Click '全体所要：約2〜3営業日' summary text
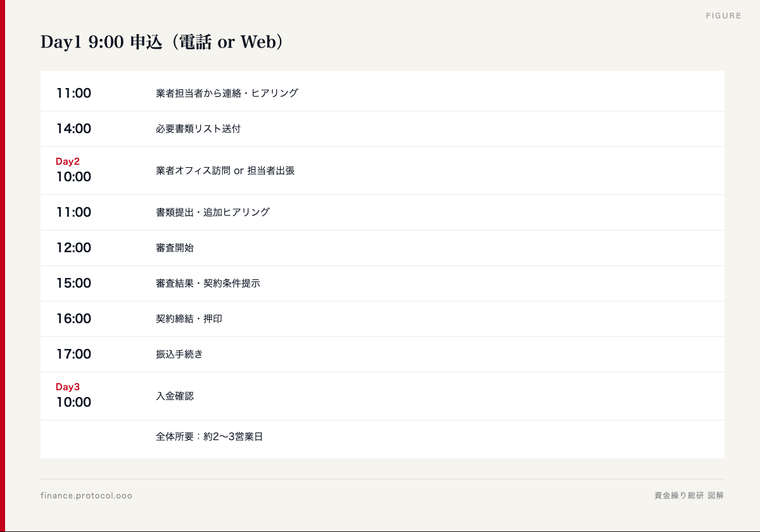The image size is (760, 532). pos(209,436)
